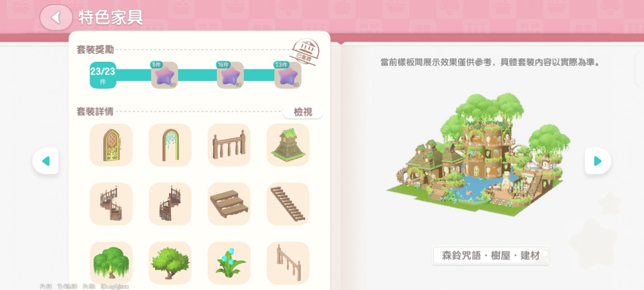Select the blue bellflower plant item
The height and width of the screenshot is (290, 644).
[x=229, y=263]
